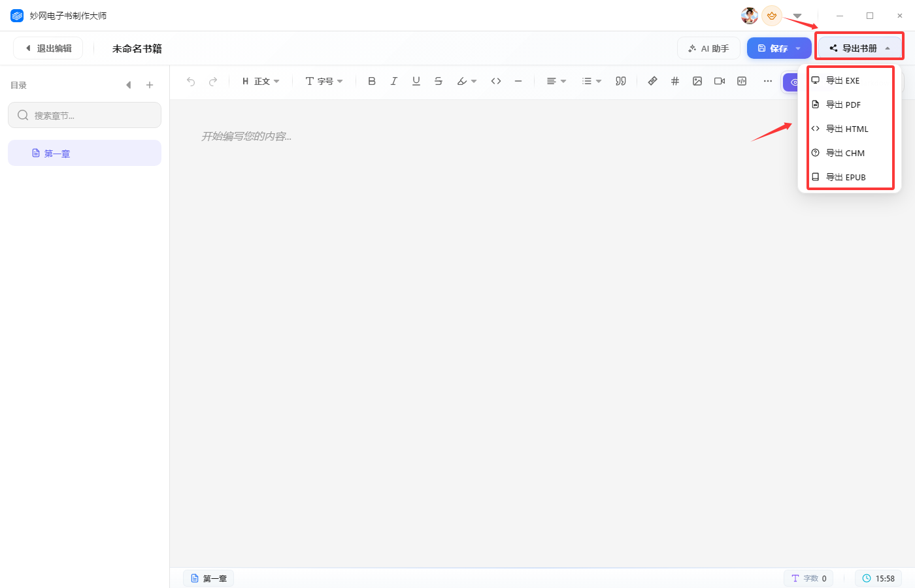
Task: Collapse the 目录 sidebar panel
Action: pos(129,85)
